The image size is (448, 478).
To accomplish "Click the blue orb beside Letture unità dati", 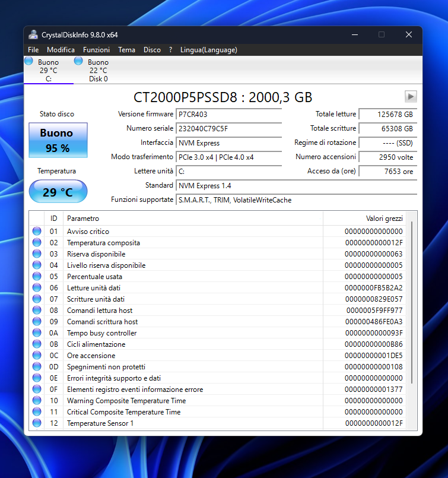I will (37, 287).
